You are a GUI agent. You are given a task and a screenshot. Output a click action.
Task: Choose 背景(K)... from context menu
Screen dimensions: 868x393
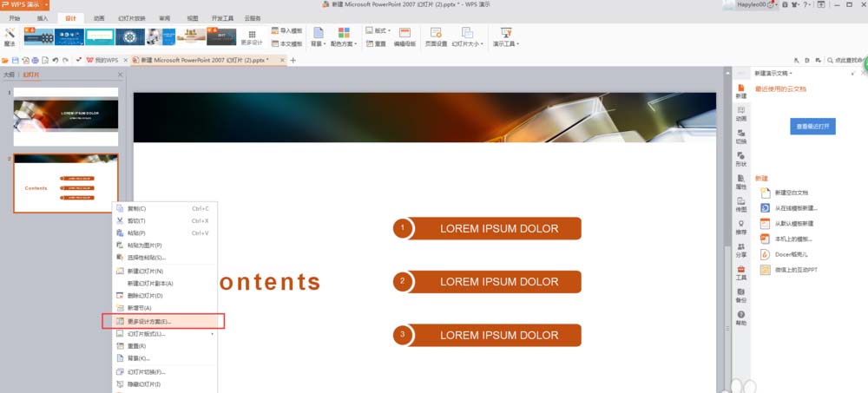(164, 358)
